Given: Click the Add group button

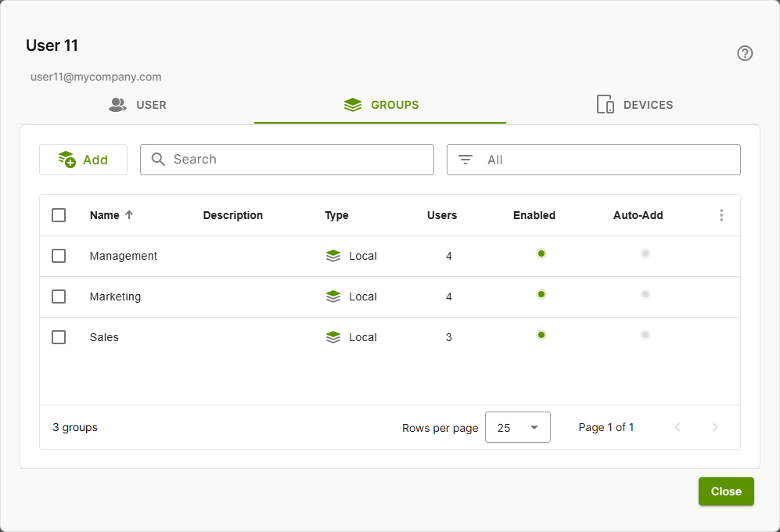Looking at the screenshot, I should (x=83, y=160).
